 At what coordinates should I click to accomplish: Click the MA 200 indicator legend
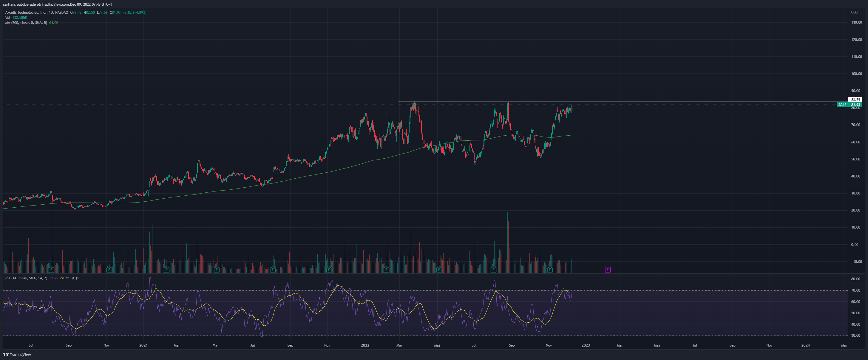(x=32, y=23)
